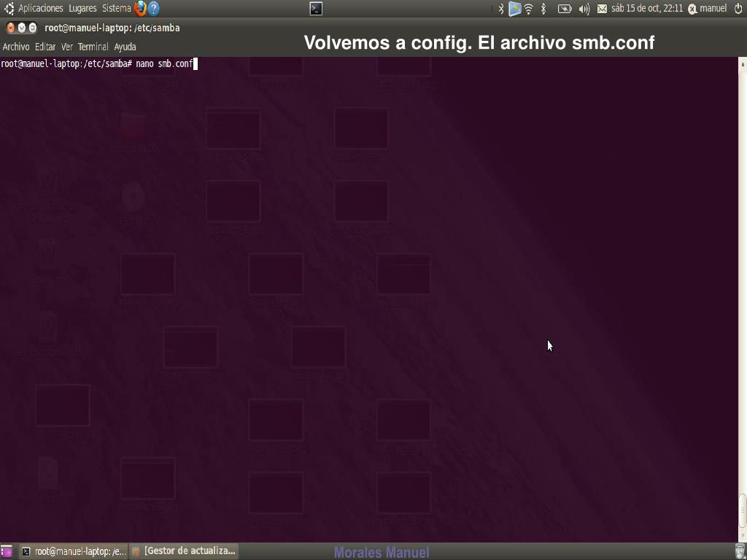Open the Help launcher question mark icon
This screenshot has height=560, width=747.
click(154, 8)
